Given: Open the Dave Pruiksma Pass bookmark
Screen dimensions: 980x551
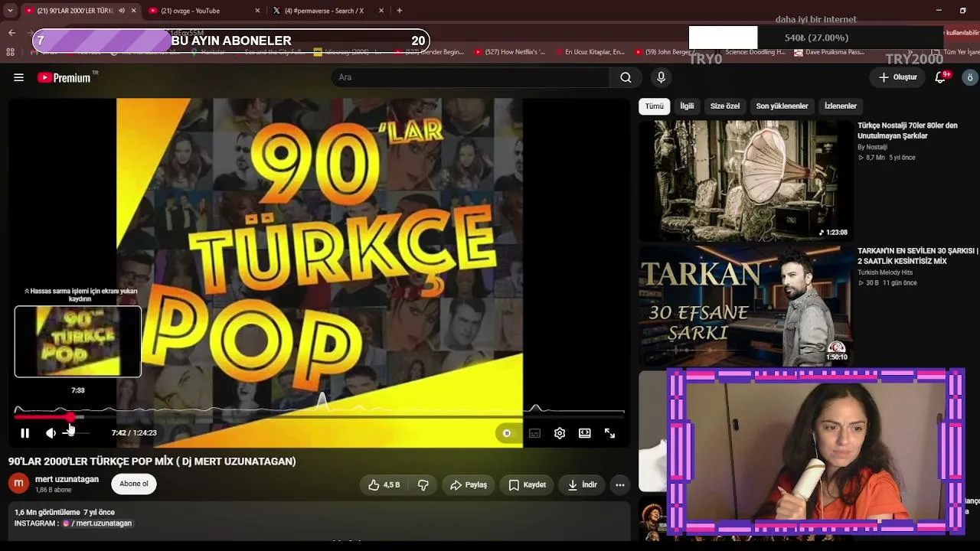Looking at the screenshot, I should (829, 52).
